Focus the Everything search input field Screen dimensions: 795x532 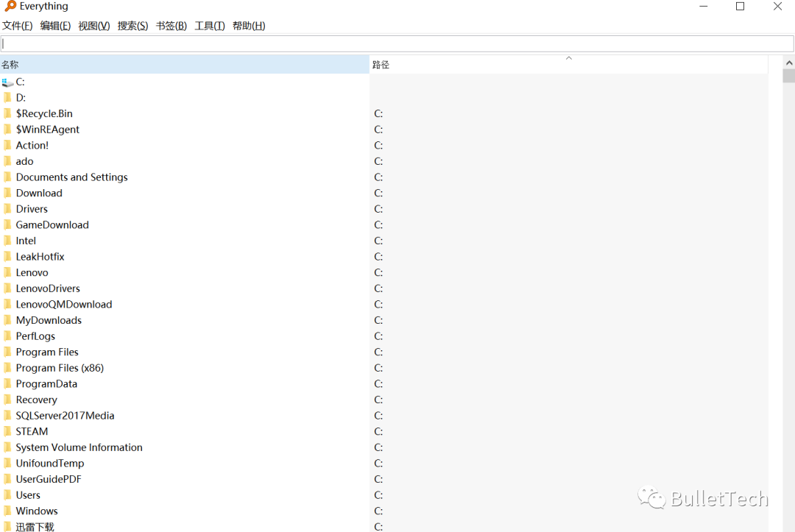[397, 44]
